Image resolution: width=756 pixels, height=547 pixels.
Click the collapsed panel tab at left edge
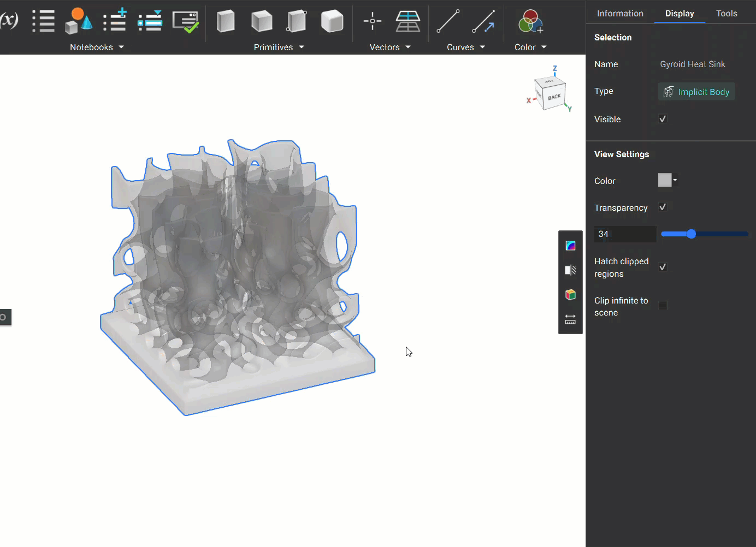(x=5, y=317)
